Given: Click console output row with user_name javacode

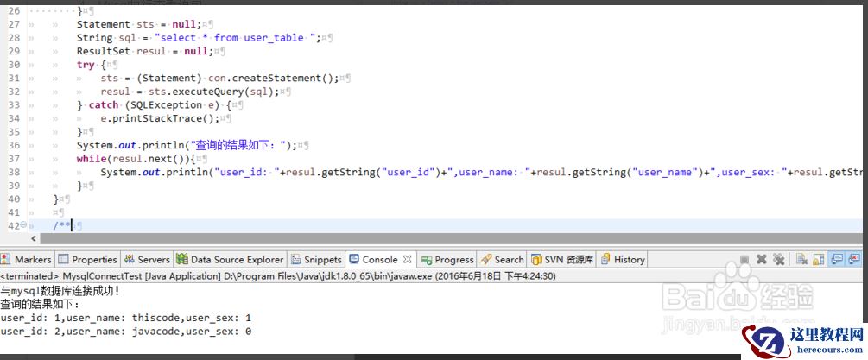Looking at the screenshot, I should (125, 332).
